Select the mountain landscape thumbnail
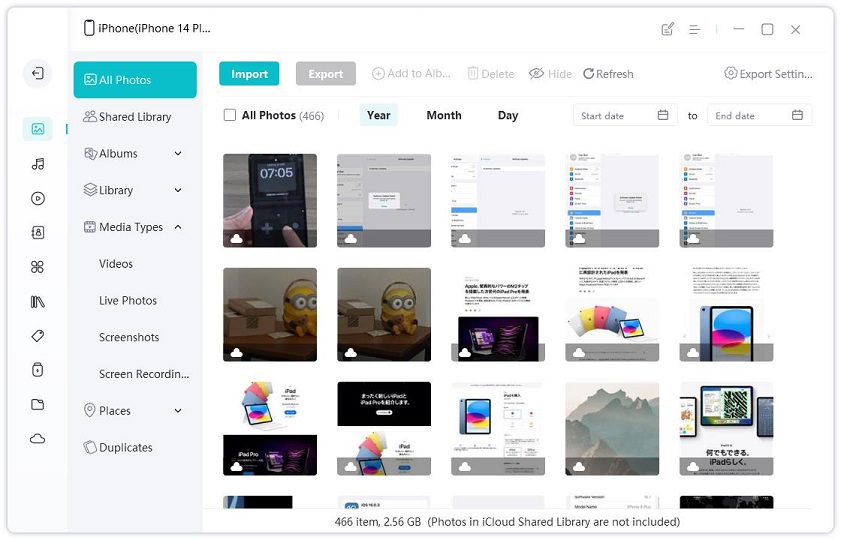841x540 pixels. point(612,428)
